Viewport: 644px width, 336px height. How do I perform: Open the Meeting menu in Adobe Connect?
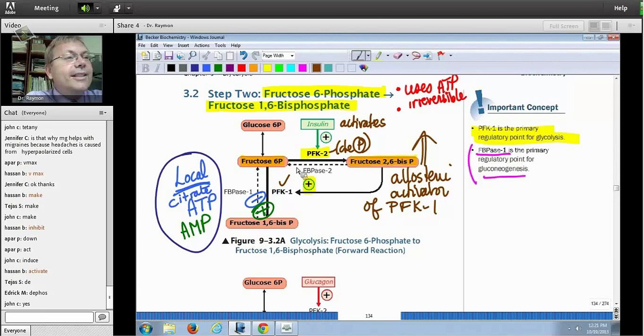[x=46, y=8]
